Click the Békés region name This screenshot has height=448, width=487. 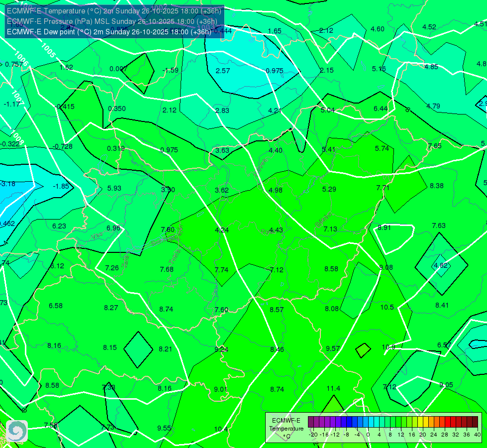pyautogui.click(x=324, y=220)
